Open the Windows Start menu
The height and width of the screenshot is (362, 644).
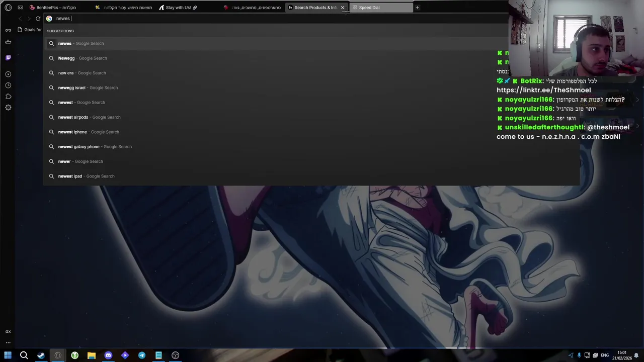(x=8, y=355)
